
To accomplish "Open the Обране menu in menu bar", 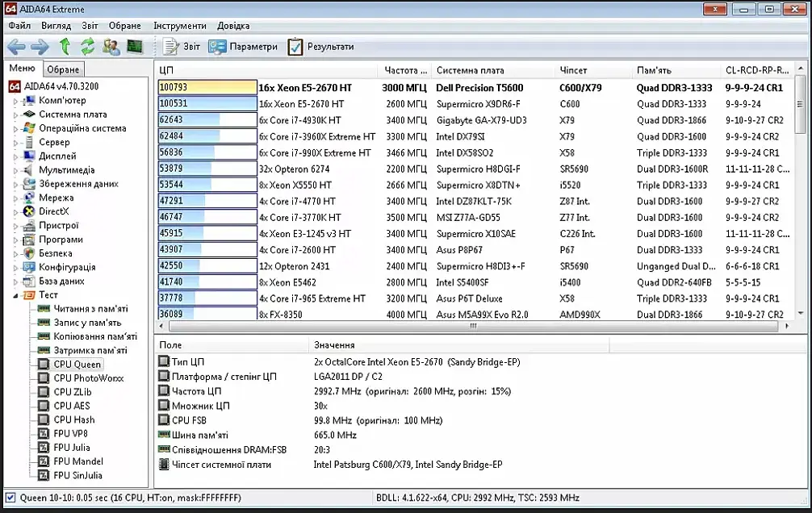I will (x=125, y=25).
